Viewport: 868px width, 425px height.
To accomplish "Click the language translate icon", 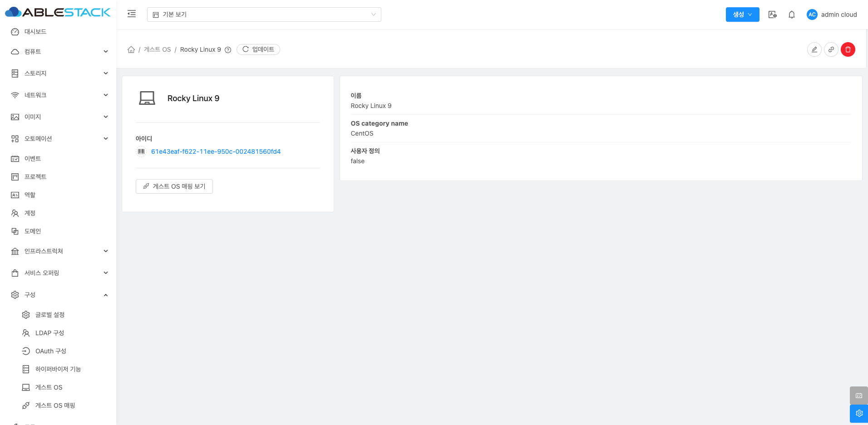I will pos(772,15).
